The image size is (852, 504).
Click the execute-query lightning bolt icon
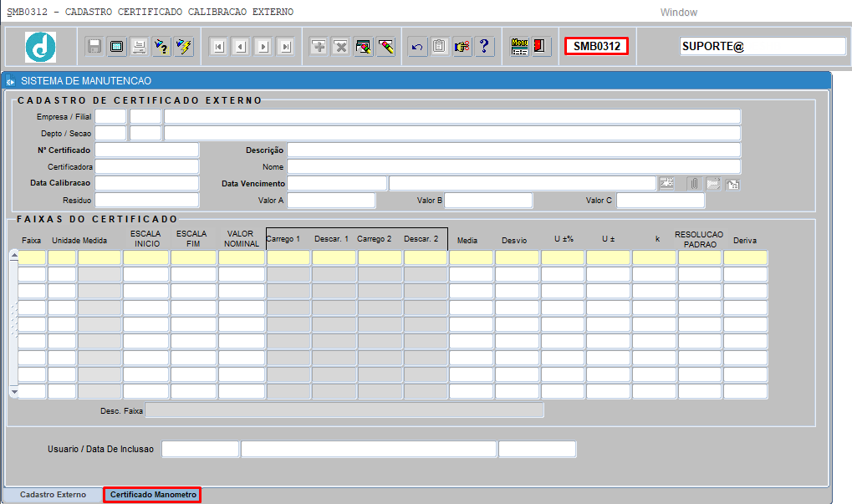(184, 47)
